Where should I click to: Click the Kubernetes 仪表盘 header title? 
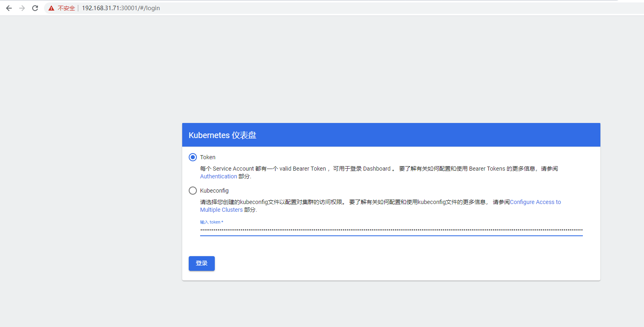point(223,135)
